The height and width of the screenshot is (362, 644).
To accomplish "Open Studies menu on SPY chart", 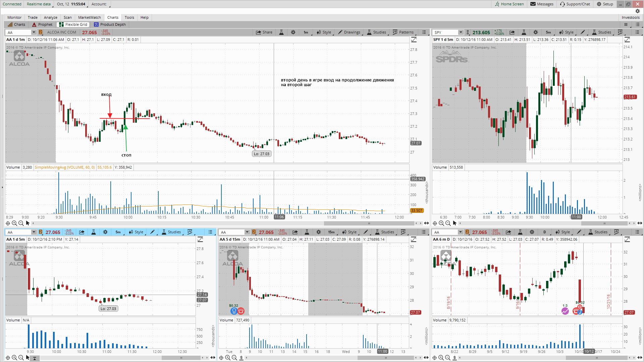I will click(602, 32).
